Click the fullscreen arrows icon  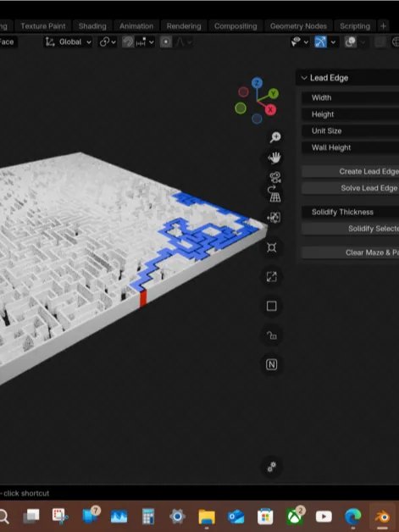271,276
